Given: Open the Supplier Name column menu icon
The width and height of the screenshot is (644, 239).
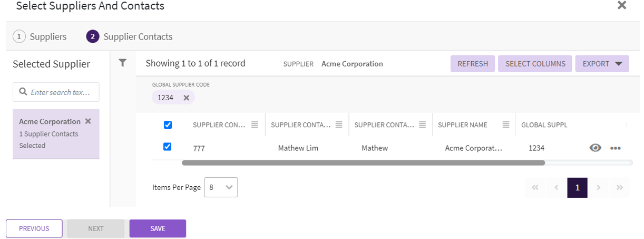Looking at the screenshot, I should pyautogui.click(x=506, y=125).
